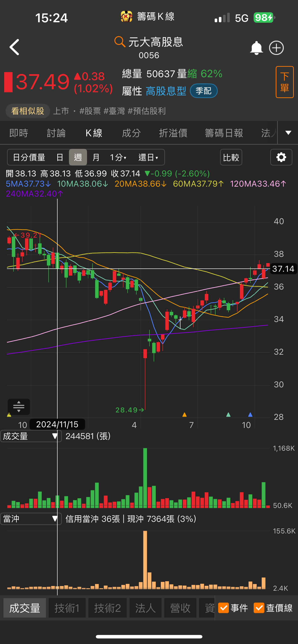The image size is (298, 644).
Task: Tap the cellular signal bars icon
Action: click(222, 18)
